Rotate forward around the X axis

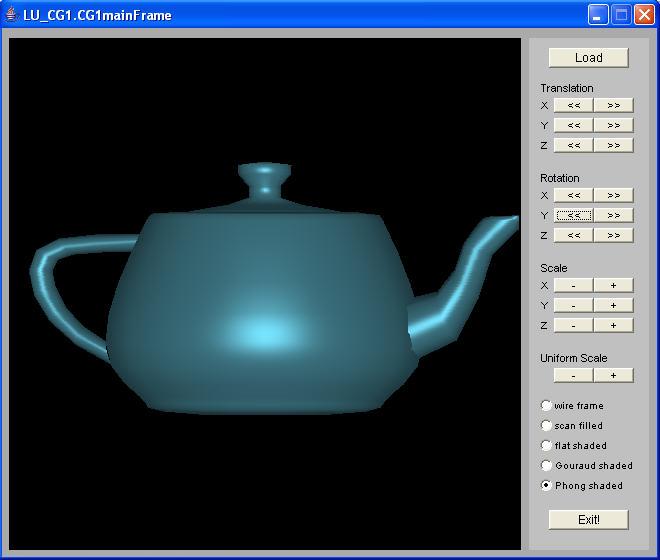pos(613,195)
